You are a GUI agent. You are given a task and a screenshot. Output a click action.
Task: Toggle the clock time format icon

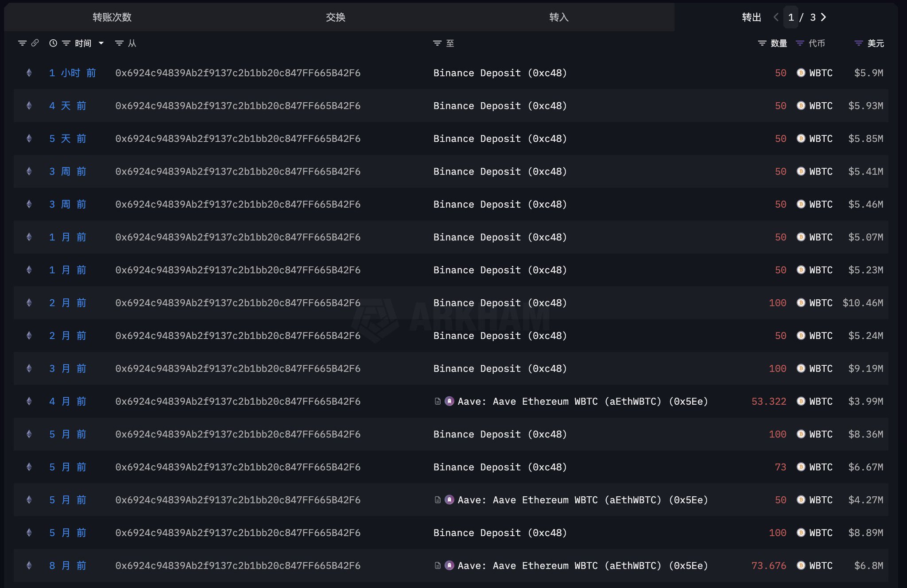point(53,43)
